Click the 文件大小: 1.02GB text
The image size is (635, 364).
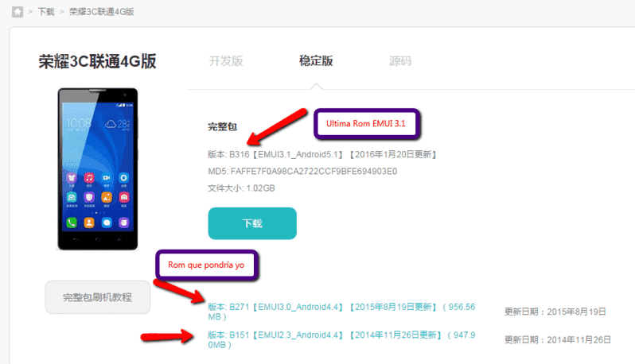click(241, 188)
